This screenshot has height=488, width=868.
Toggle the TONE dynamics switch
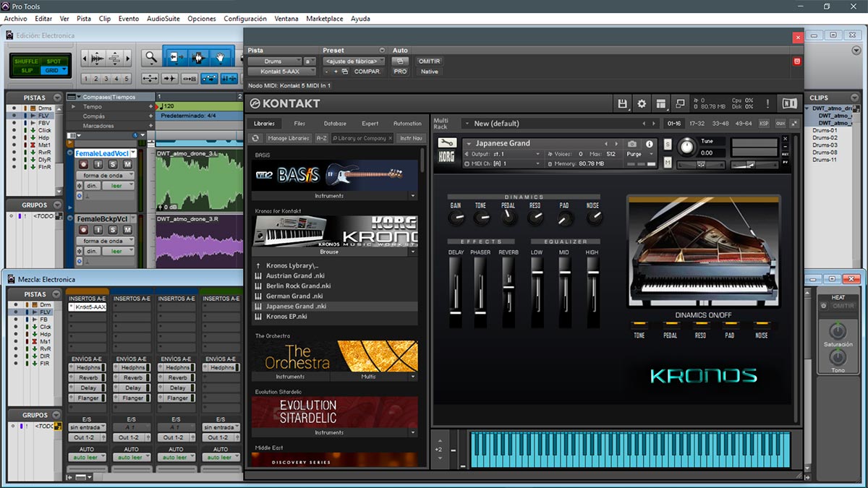point(639,325)
